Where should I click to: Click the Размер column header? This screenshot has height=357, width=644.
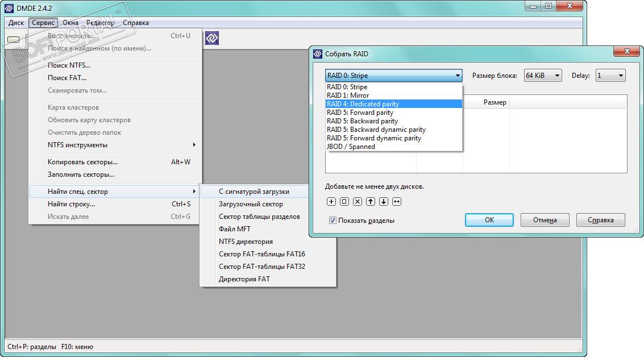[x=487, y=102]
